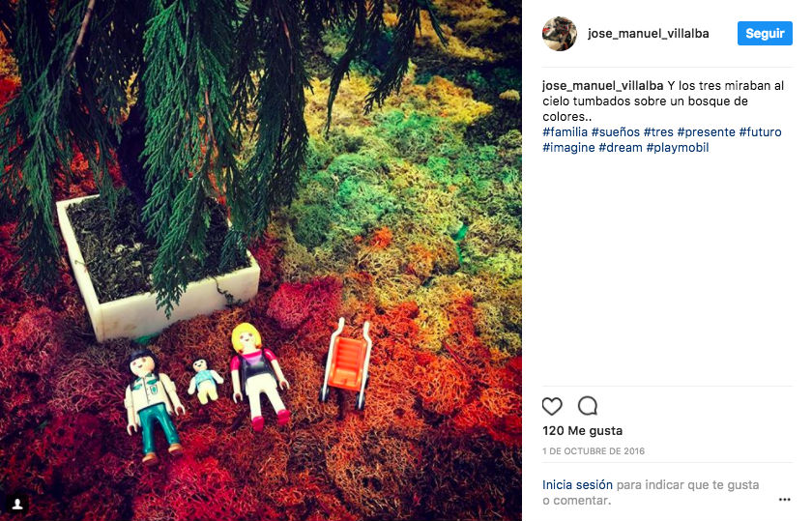Open the #presente hashtag
The width and height of the screenshot is (812, 521).
(707, 132)
